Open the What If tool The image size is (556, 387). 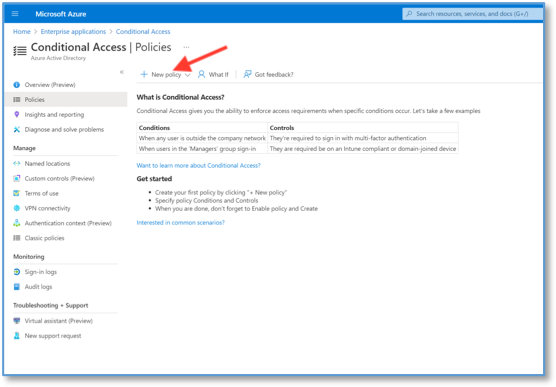(218, 74)
